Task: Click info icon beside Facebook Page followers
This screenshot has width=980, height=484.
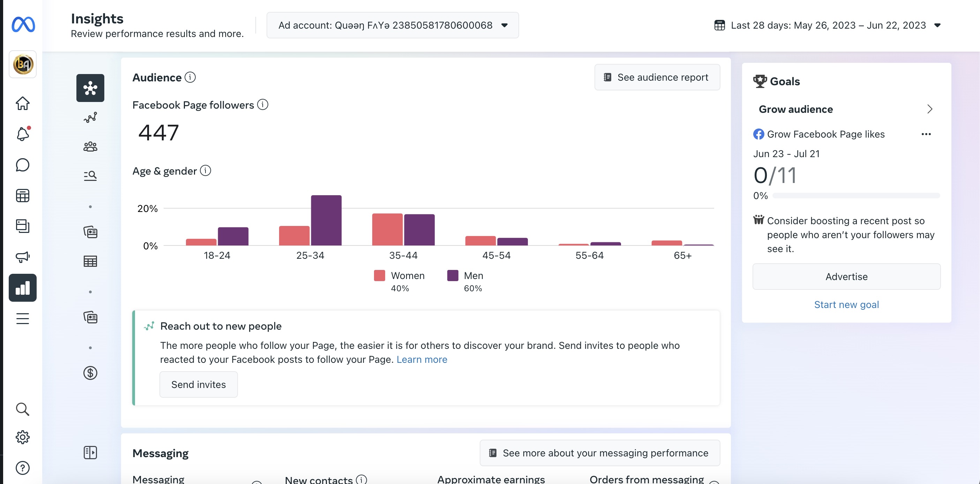Action: (262, 104)
